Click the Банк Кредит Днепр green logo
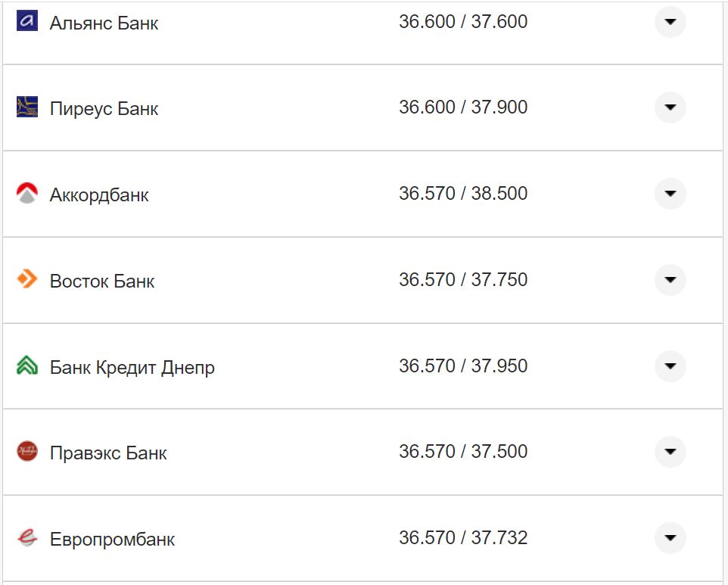The height and width of the screenshot is (585, 728). click(x=26, y=366)
